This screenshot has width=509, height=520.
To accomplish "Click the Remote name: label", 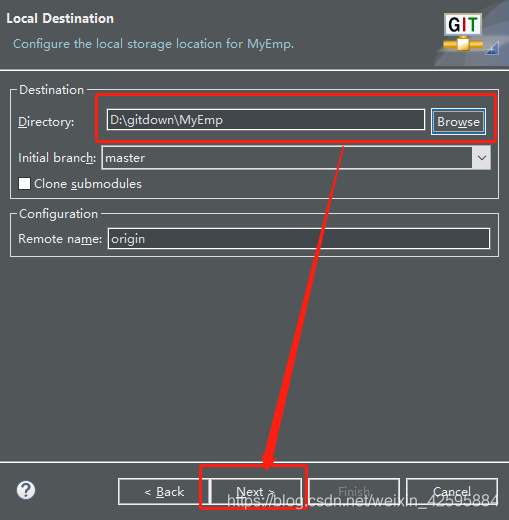I will click(60, 239).
